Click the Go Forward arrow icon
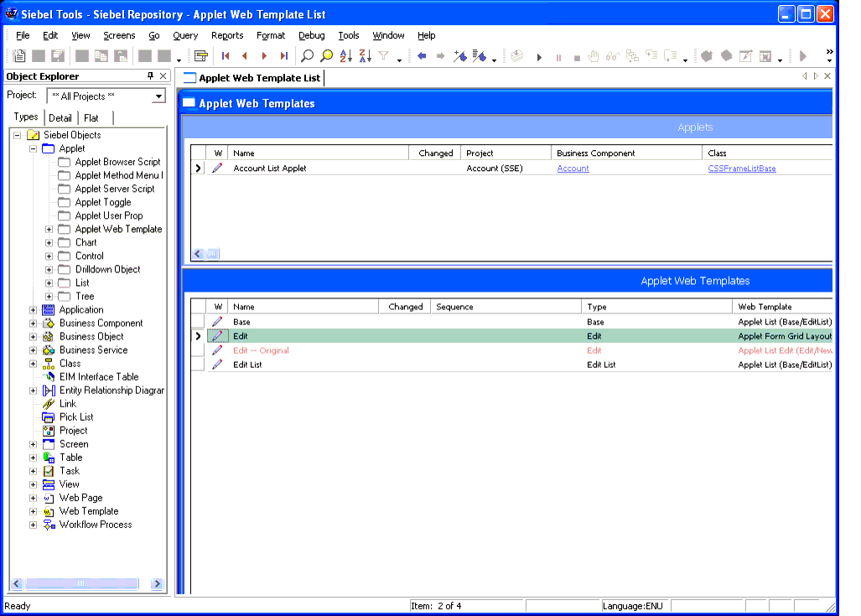 [440, 56]
